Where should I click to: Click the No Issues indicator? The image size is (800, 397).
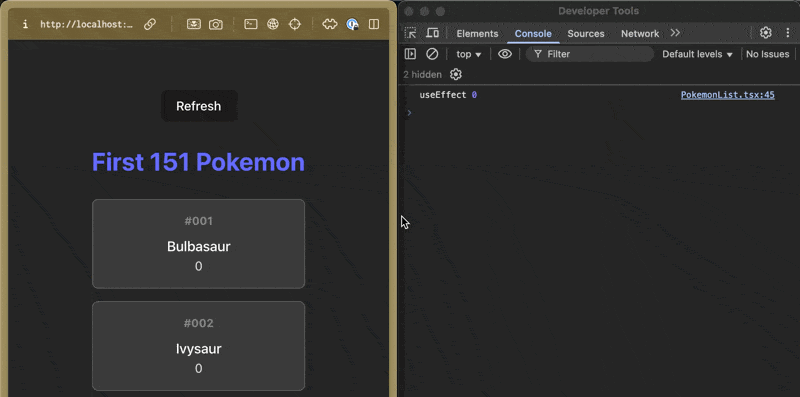[767, 54]
